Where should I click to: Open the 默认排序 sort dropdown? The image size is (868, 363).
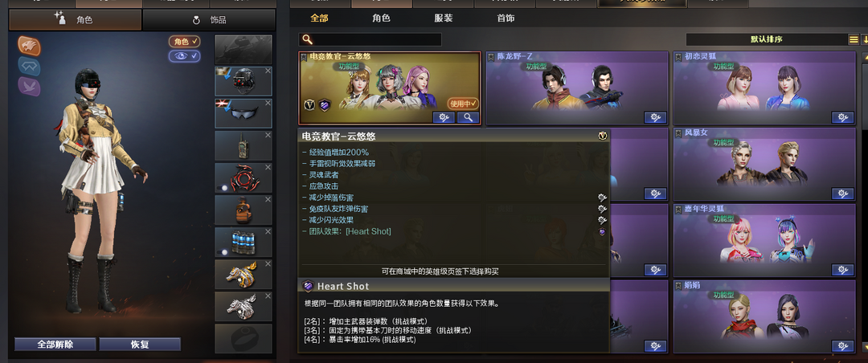[x=766, y=39]
